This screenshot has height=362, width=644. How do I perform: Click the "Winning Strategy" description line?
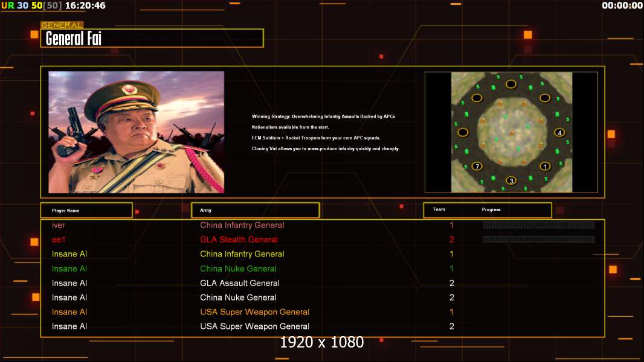pyautogui.click(x=323, y=116)
